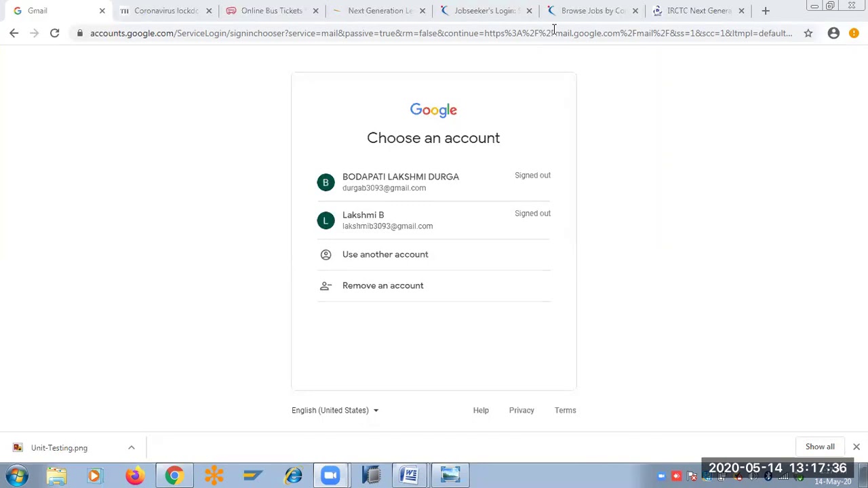Close the Coronavirus lockdown tab
The height and width of the screenshot is (488, 868).
pyautogui.click(x=209, y=11)
